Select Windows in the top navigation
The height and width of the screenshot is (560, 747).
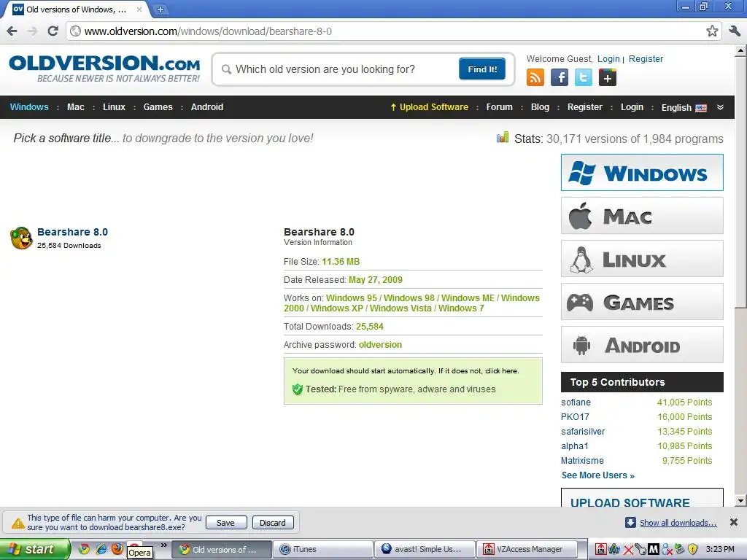[x=29, y=107]
